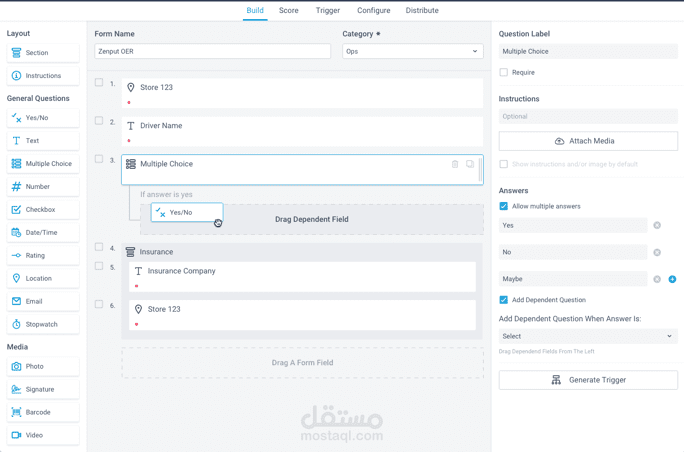684x452 pixels.
Task: Select the Rating question type
Action: tap(43, 256)
